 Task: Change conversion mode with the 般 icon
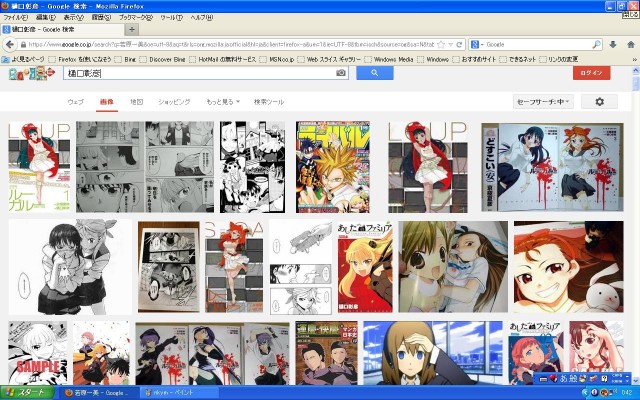pos(573,379)
